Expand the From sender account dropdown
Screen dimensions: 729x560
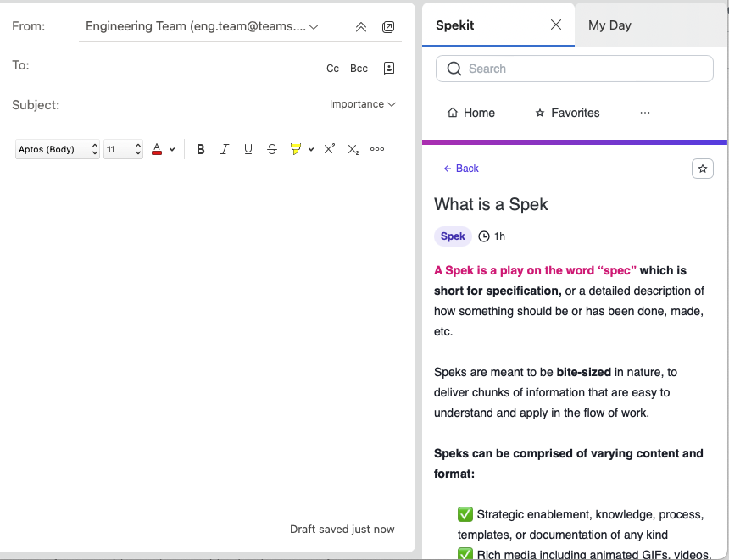pyautogui.click(x=314, y=27)
